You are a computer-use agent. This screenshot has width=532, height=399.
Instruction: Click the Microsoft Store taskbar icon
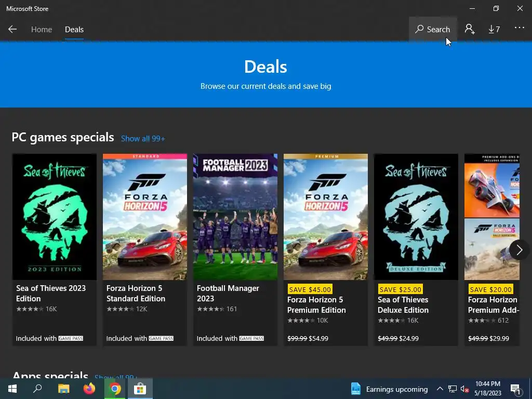(140, 389)
